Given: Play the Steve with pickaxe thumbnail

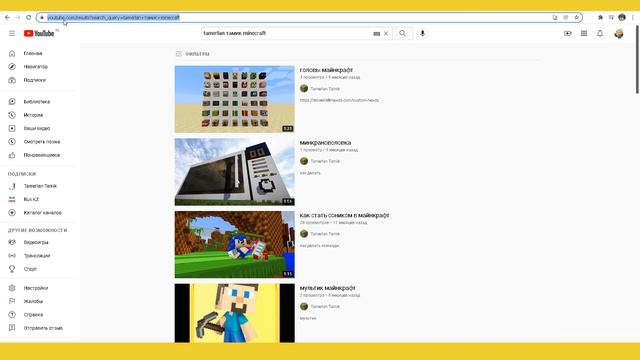Looking at the screenshot, I should [235, 313].
